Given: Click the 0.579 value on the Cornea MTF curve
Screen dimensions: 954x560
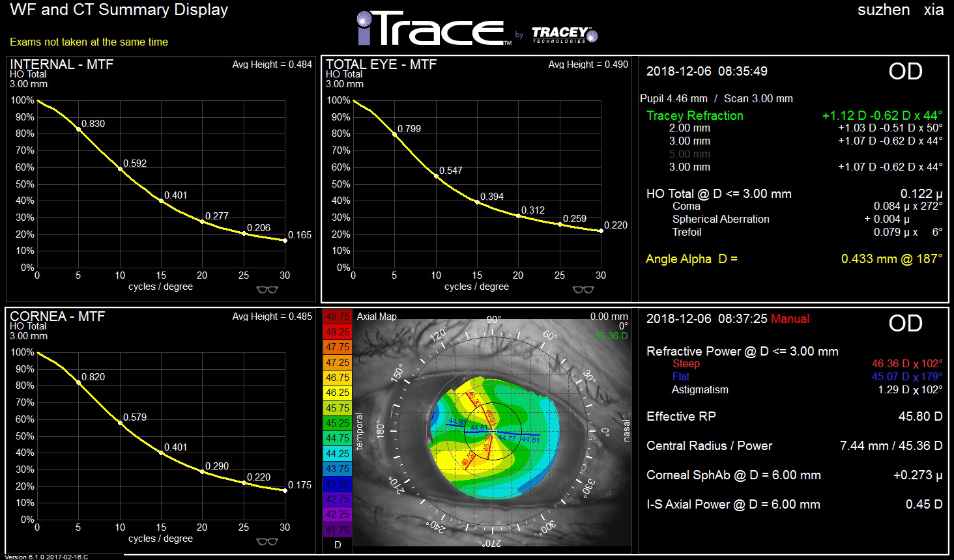Looking at the screenshot, I should point(135,417).
